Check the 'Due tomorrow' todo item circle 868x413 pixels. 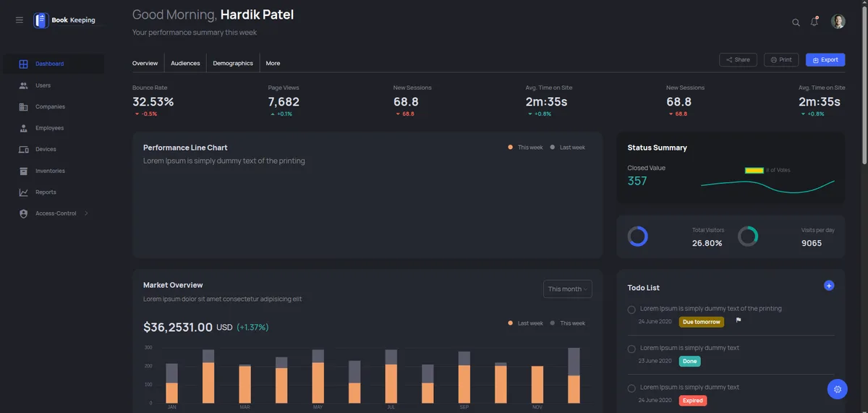point(631,310)
